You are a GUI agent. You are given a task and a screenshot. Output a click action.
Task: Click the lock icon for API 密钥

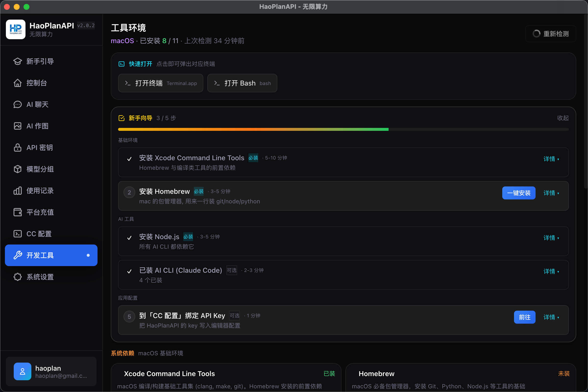(x=17, y=147)
